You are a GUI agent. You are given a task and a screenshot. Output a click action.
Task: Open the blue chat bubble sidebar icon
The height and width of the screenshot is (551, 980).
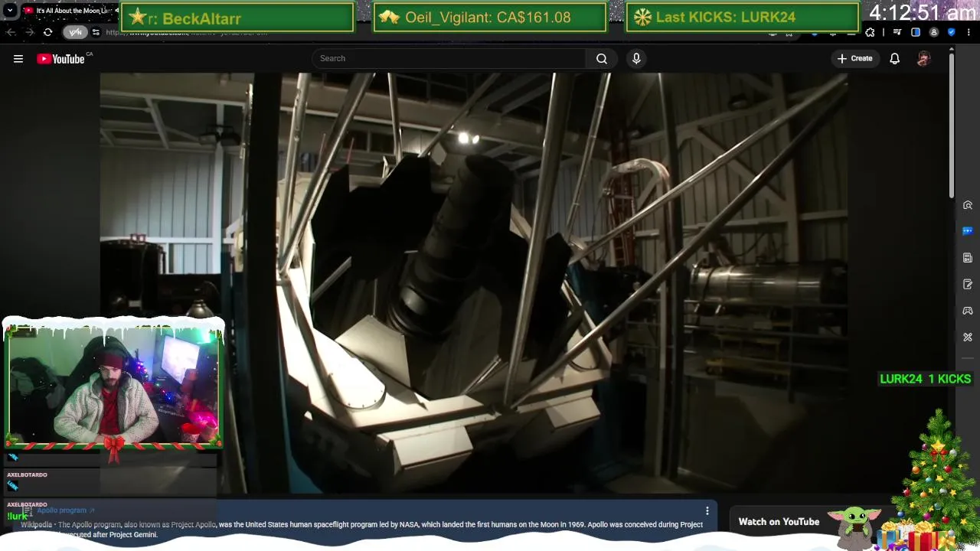point(968,231)
